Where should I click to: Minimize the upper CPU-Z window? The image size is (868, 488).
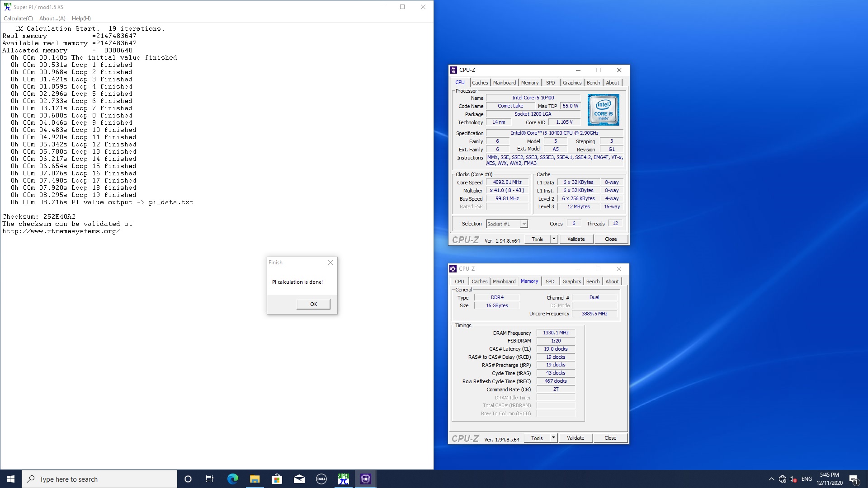click(578, 70)
